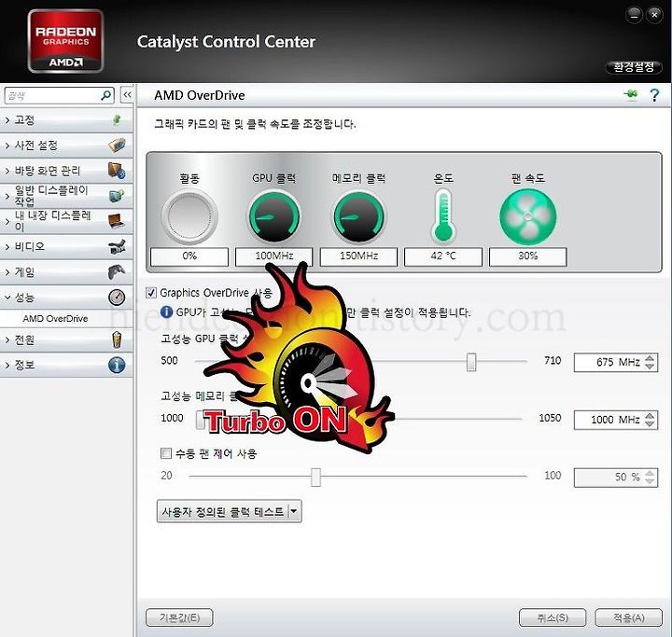Viewport: 672px width, 637px height.
Task: Click the 일반 디스플레이 작업 monitor icon
Action: click(117, 196)
